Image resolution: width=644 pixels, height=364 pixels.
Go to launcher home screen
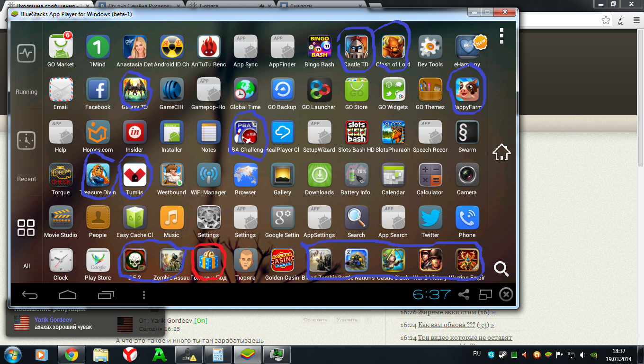coord(501,152)
